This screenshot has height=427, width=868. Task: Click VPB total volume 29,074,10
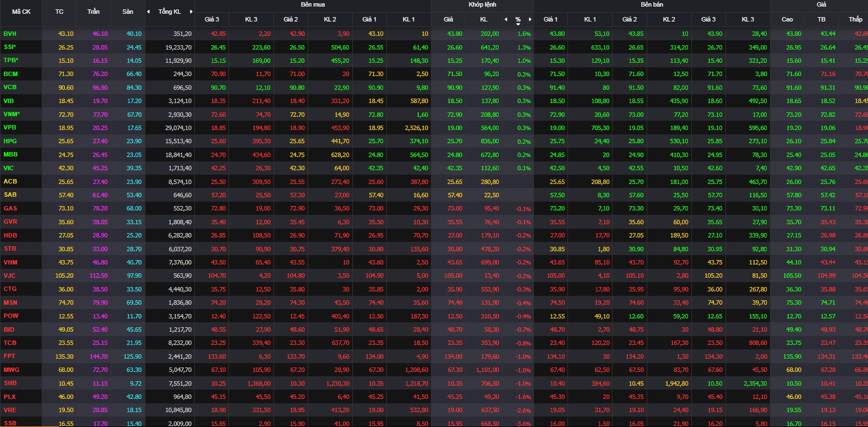point(178,128)
